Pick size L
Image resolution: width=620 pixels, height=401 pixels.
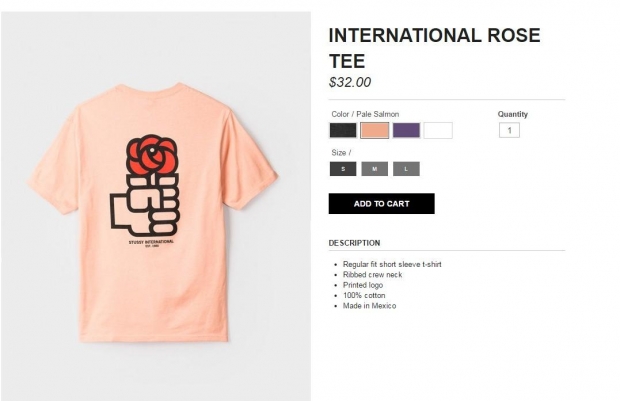coord(406,169)
